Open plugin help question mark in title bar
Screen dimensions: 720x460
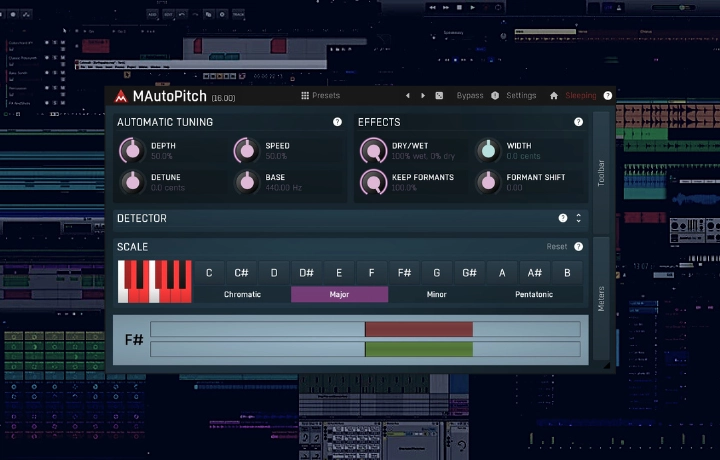click(608, 95)
